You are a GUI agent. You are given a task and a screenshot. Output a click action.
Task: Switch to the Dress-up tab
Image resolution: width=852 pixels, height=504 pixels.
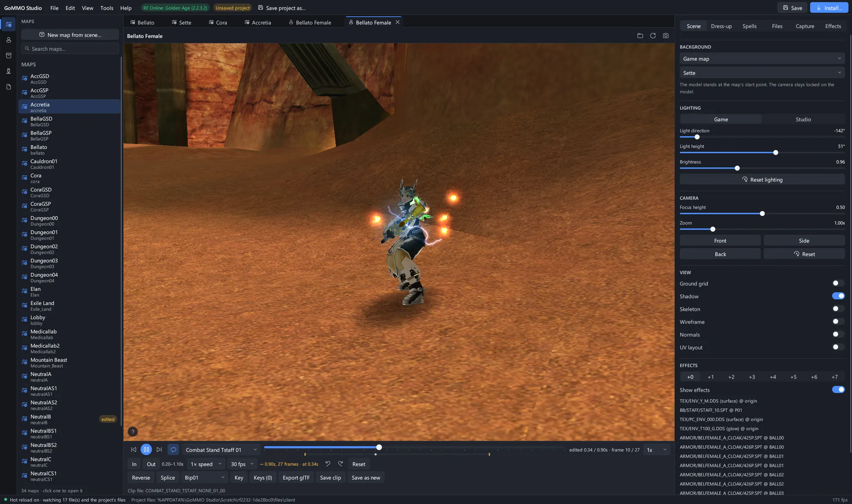(x=721, y=26)
